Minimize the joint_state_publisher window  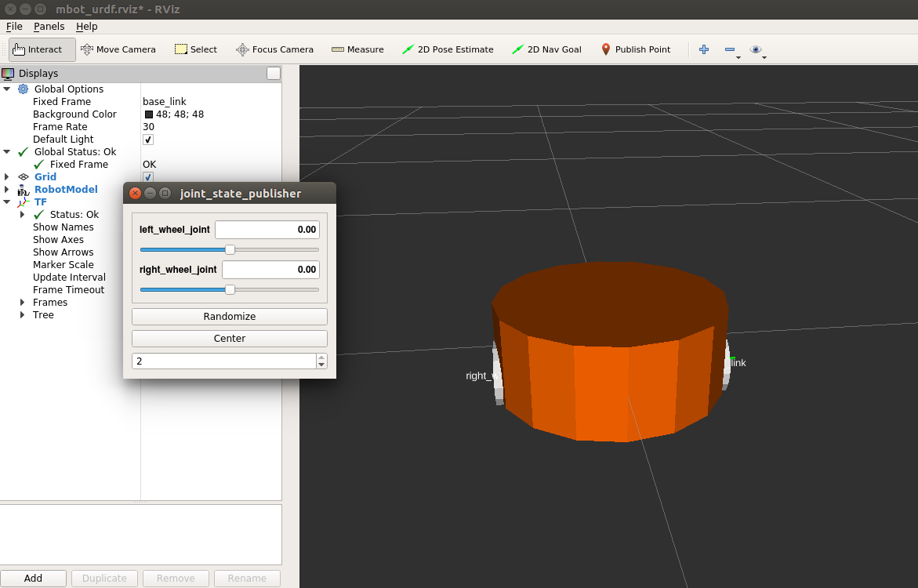tap(150, 194)
